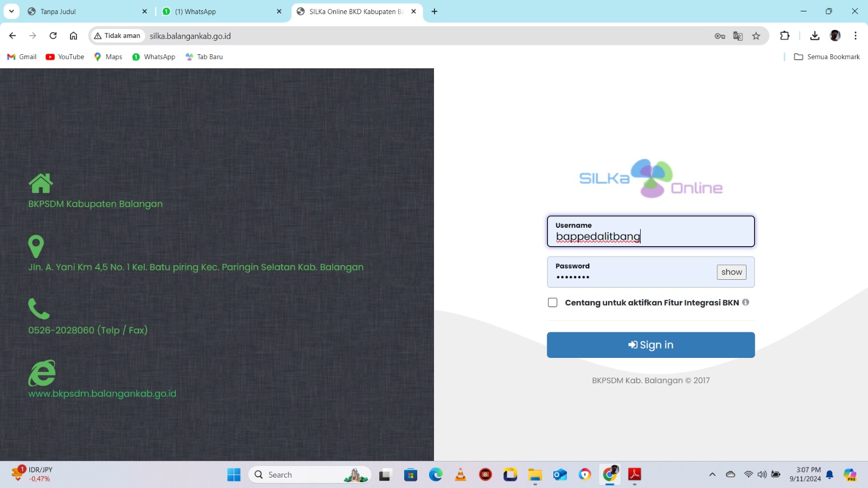Switch to the Tanpa Judul tab
868x488 pixels.
(x=88, y=11)
